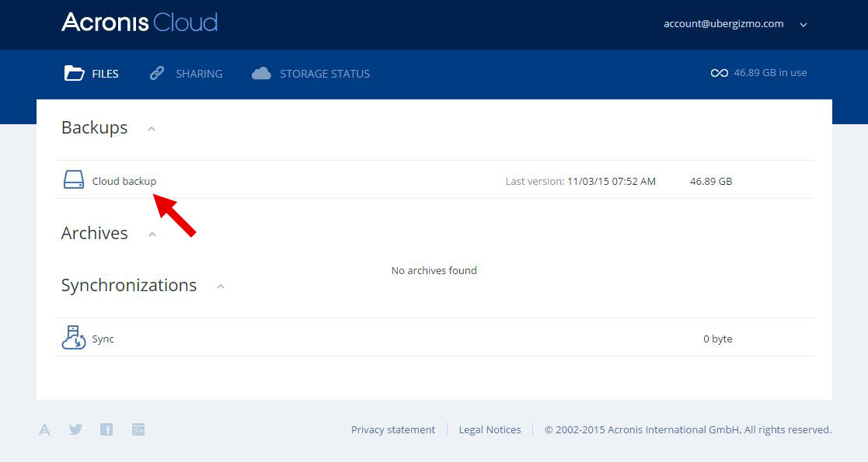868x462 pixels.
Task: Click the 0 byte size value
Action: pyautogui.click(x=717, y=339)
